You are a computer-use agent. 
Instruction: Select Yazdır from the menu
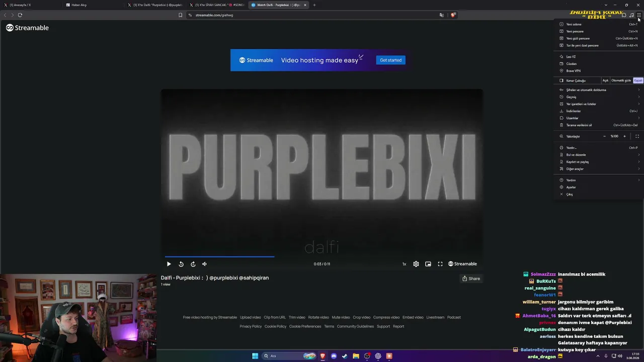599,148
